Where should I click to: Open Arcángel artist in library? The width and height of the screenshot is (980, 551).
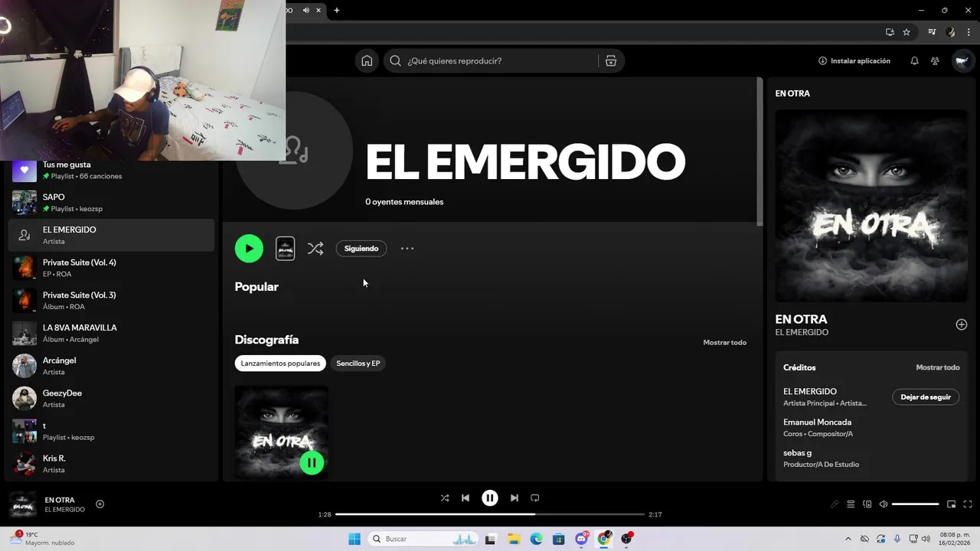click(111, 366)
